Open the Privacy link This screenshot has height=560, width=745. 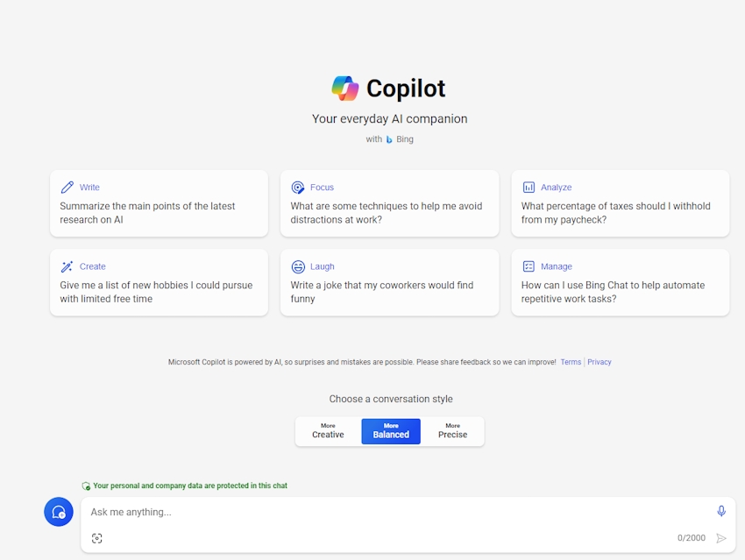click(600, 361)
